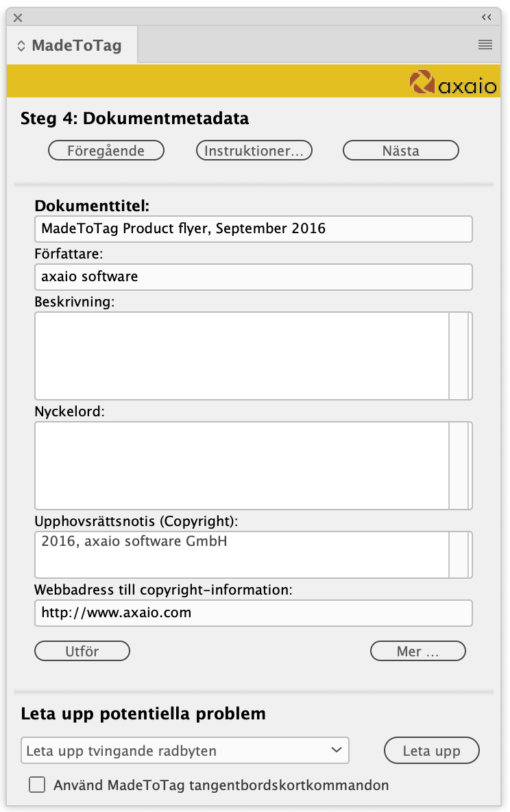Click the Leta upp search button
This screenshot has width=510, height=812.
click(x=432, y=750)
